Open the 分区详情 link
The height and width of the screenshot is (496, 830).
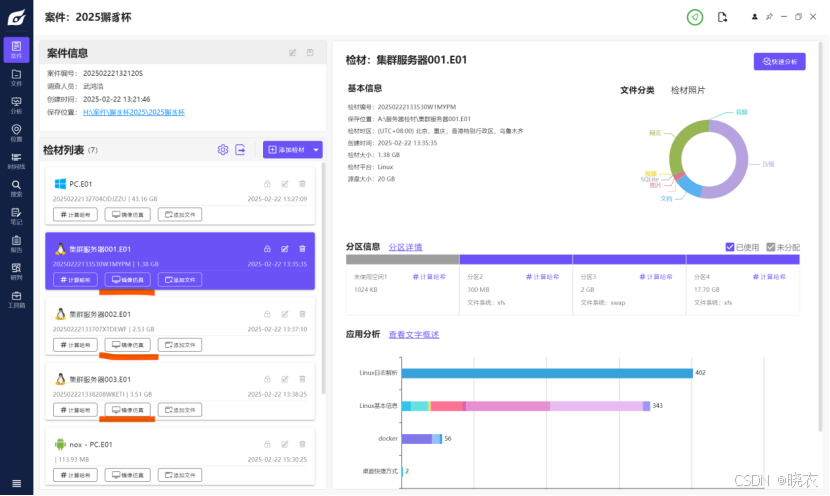pos(405,247)
